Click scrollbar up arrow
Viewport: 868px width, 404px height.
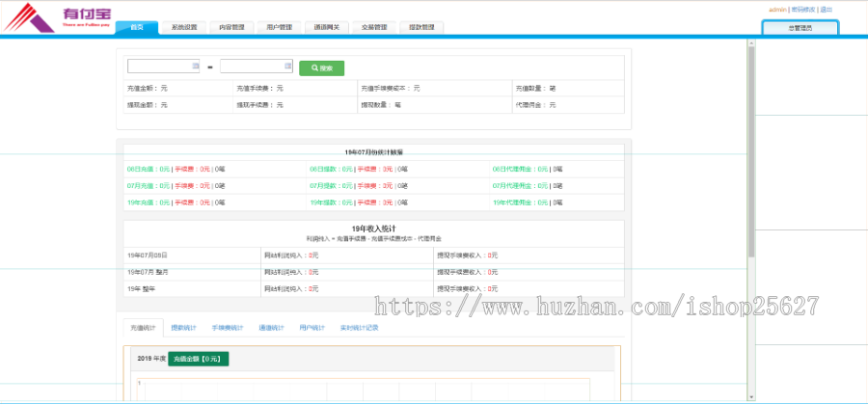(x=751, y=42)
